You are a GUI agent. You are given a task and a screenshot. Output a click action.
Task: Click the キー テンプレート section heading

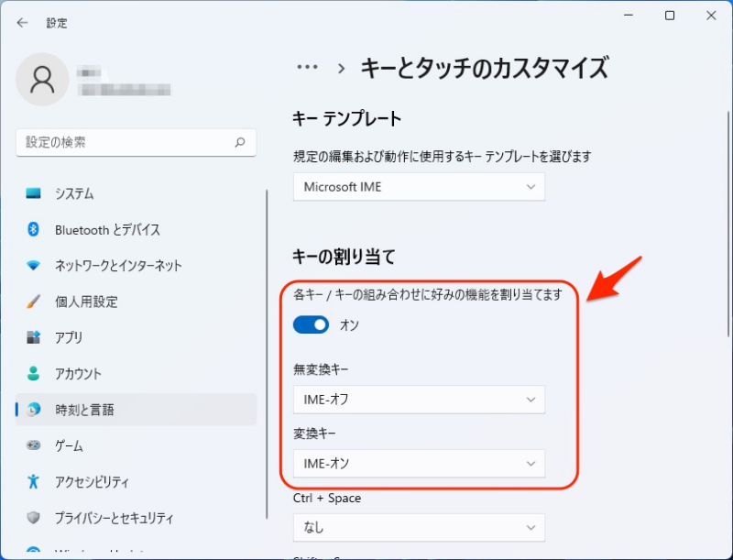click(x=347, y=118)
